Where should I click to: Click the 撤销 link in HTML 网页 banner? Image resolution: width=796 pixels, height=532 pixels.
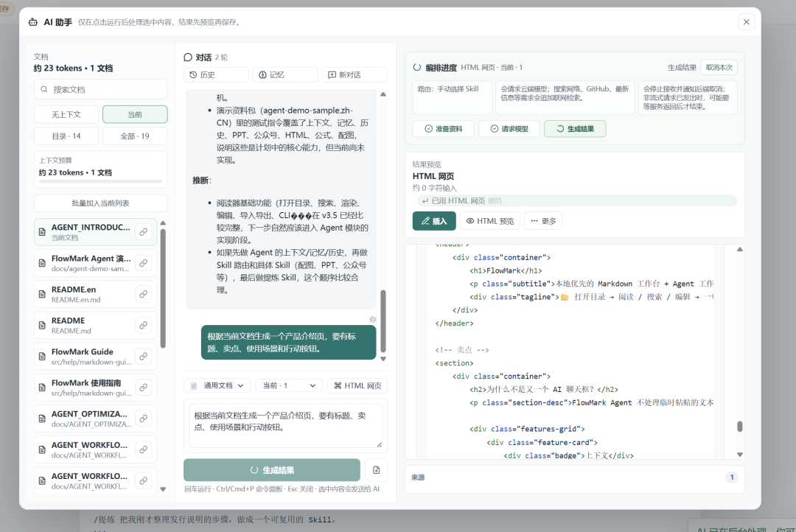495,201
